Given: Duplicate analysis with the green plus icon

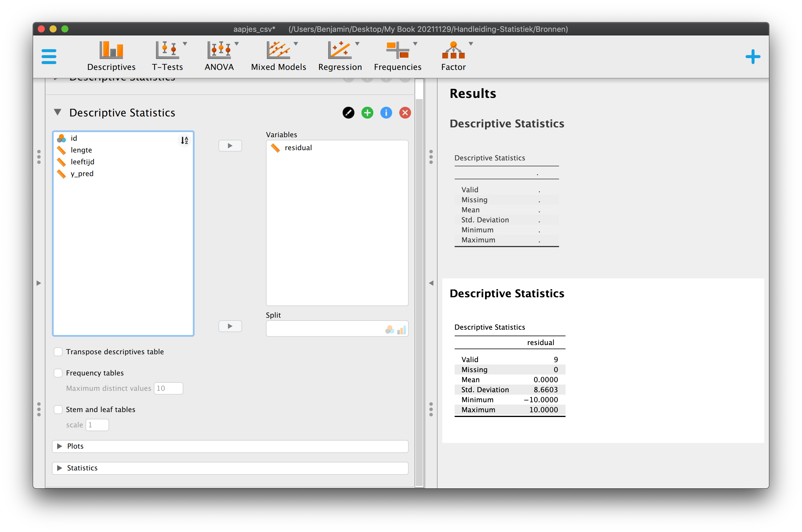Looking at the screenshot, I should tap(367, 113).
